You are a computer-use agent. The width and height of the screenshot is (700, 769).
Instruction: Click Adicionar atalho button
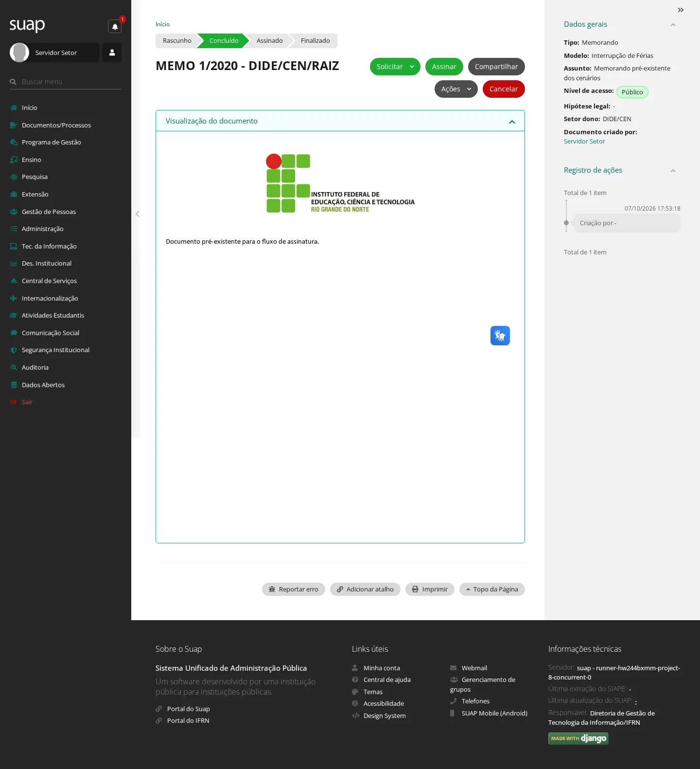point(365,589)
